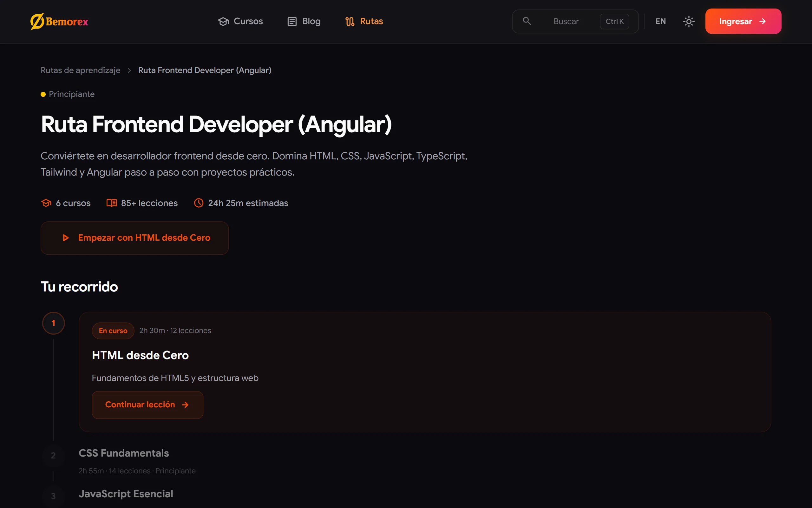Click 2h 55m · 14 lecciones · Principiante text
This screenshot has height=508, width=812.
coord(137,471)
